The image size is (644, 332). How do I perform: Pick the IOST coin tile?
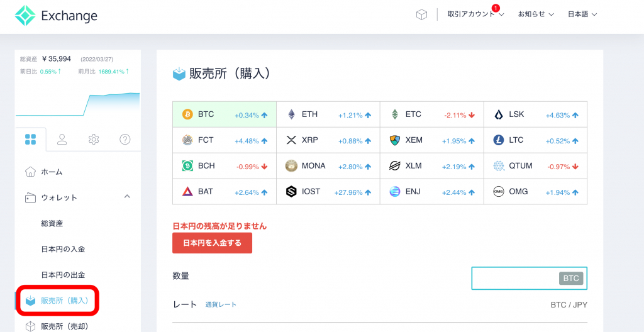(328, 192)
